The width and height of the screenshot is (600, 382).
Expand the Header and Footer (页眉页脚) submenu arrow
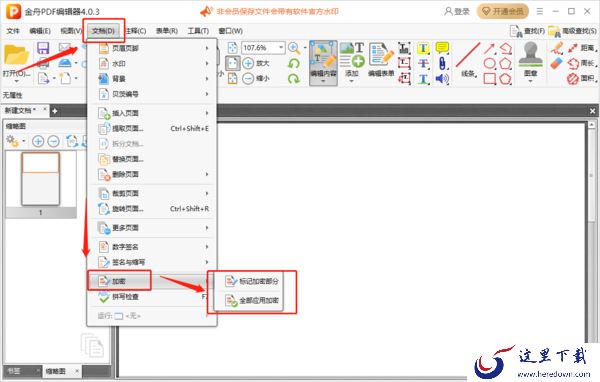point(207,48)
